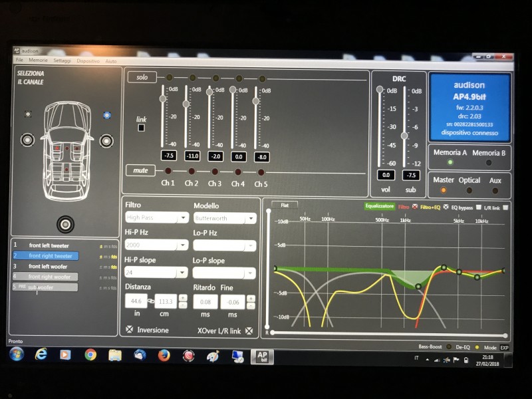Image resolution: width=532 pixels, height=399 pixels.
Task: Toggle the Inversione checkbox
Action: coord(130,329)
